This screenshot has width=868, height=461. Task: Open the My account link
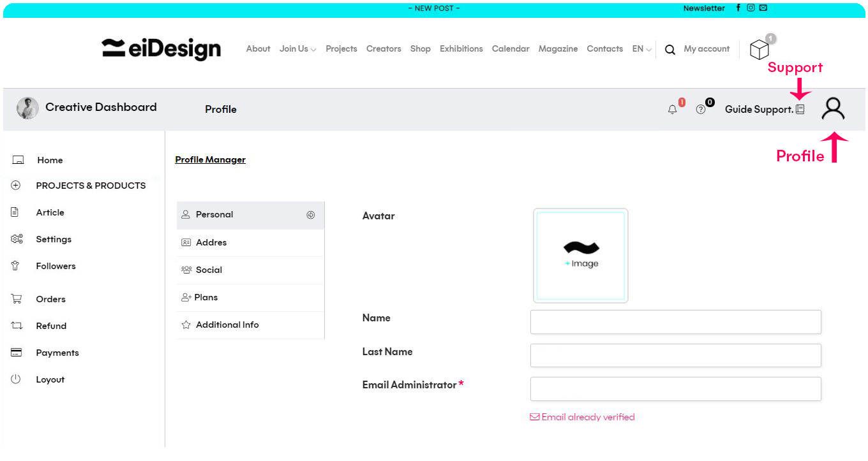tap(707, 49)
